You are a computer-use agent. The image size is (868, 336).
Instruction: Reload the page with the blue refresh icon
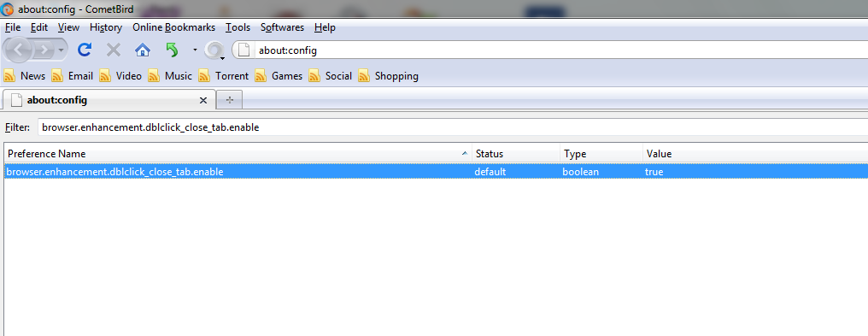click(x=84, y=50)
